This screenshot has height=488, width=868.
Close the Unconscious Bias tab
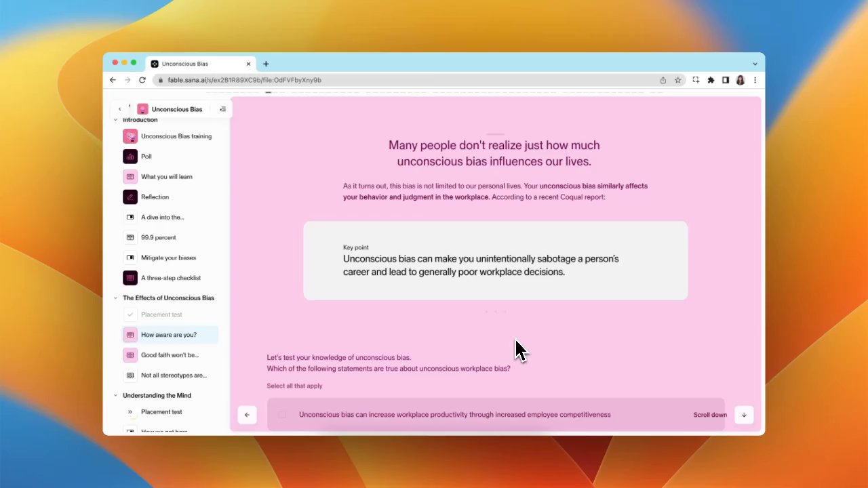pyautogui.click(x=248, y=64)
